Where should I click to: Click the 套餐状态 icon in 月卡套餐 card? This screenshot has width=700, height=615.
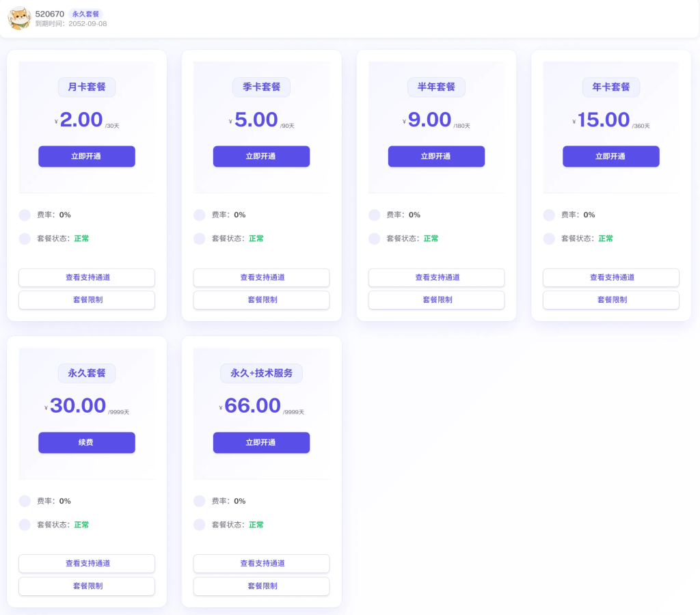pyautogui.click(x=25, y=238)
